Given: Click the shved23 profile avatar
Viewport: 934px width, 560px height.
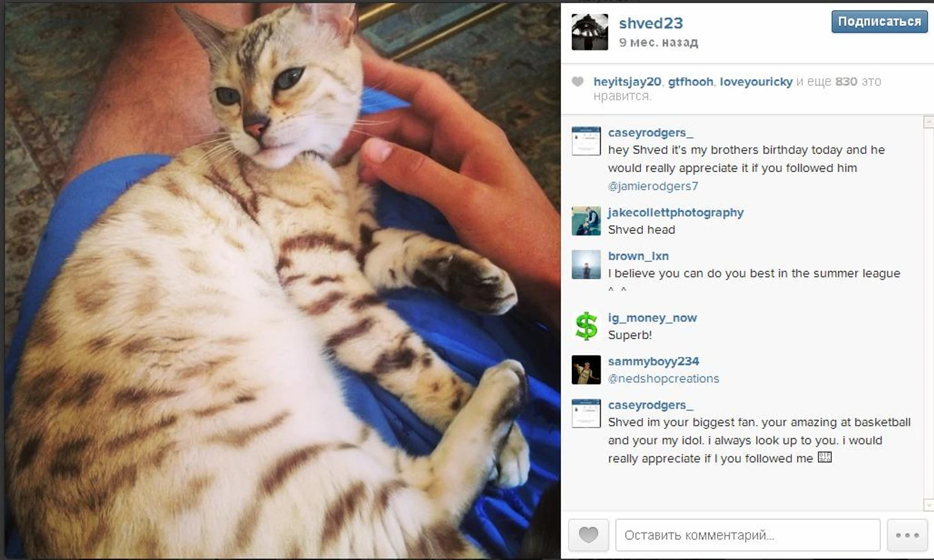Looking at the screenshot, I should coord(589,32).
